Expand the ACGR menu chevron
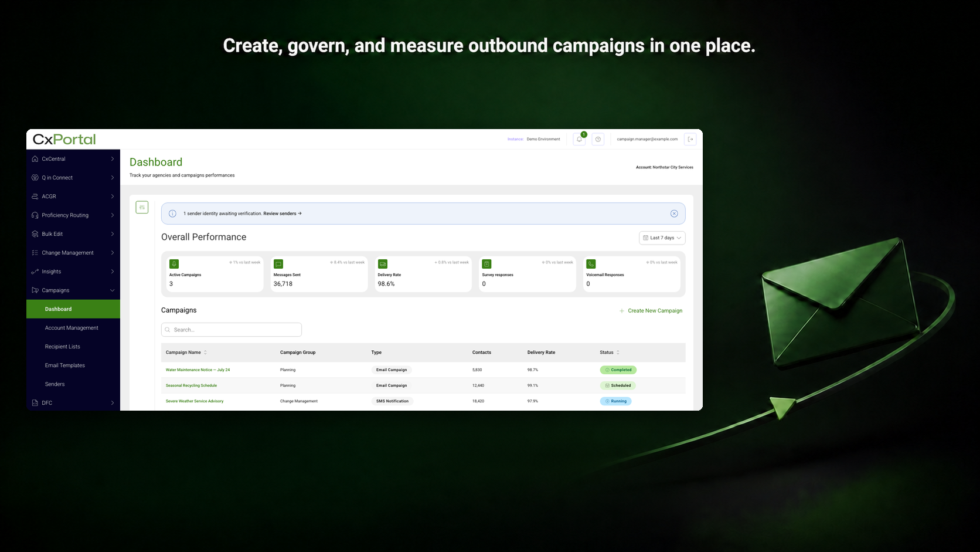 [x=113, y=197]
